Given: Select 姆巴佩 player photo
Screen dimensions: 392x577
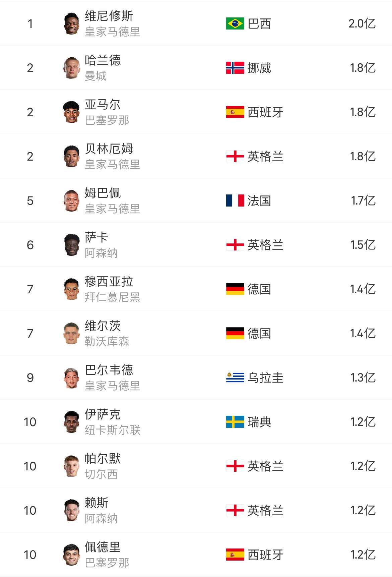Looking at the screenshot, I should (71, 200).
